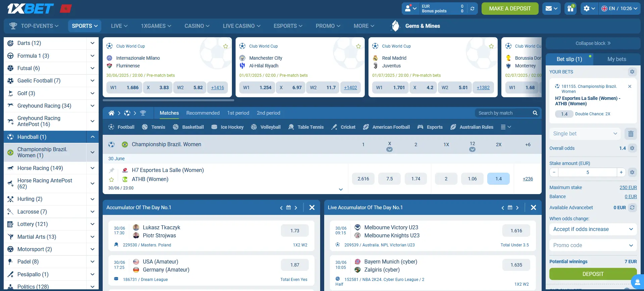The width and height of the screenshot is (644, 291).
Task: Select odds 2.616 for H7 Esportes win
Action: coord(363,179)
